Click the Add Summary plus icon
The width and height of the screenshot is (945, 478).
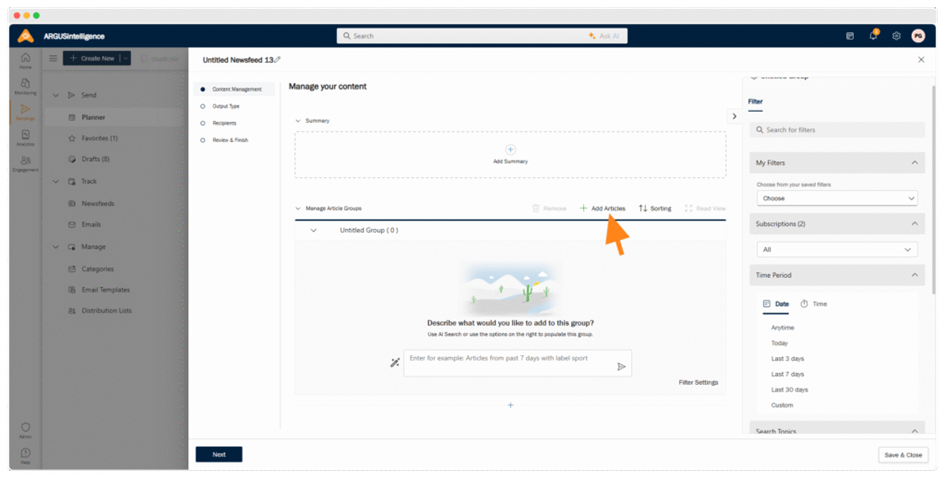pyautogui.click(x=510, y=150)
